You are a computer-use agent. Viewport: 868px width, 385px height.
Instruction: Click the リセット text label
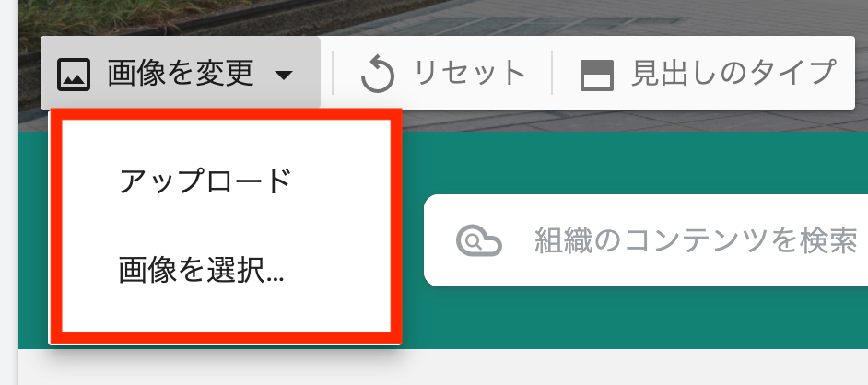469,73
